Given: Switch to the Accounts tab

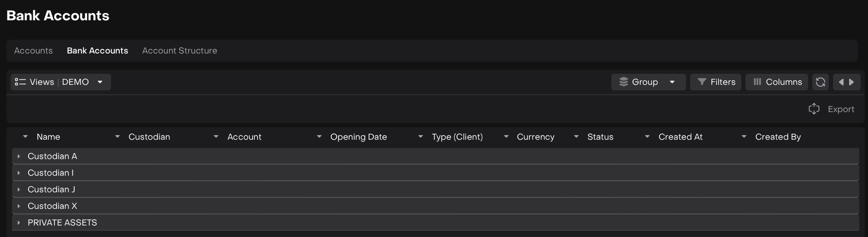Looking at the screenshot, I should [x=33, y=51].
